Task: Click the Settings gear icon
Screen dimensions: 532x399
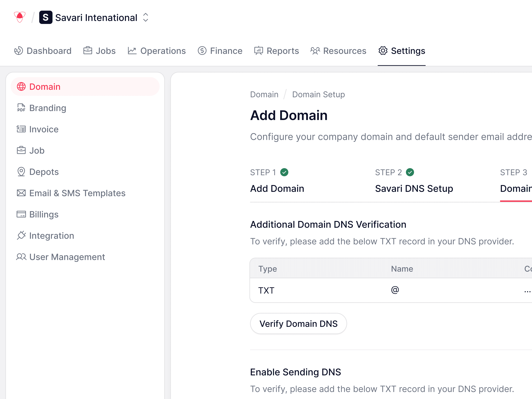Action: click(383, 51)
